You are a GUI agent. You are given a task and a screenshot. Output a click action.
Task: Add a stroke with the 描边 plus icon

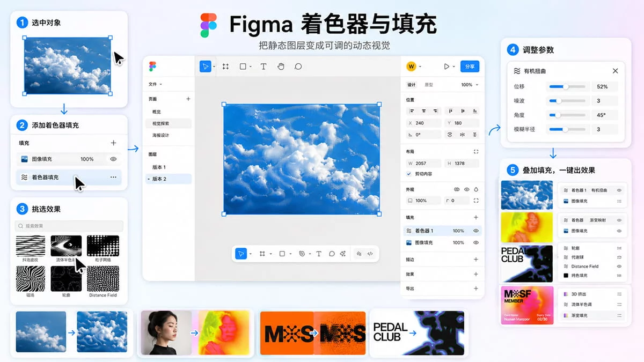coord(475,260)
